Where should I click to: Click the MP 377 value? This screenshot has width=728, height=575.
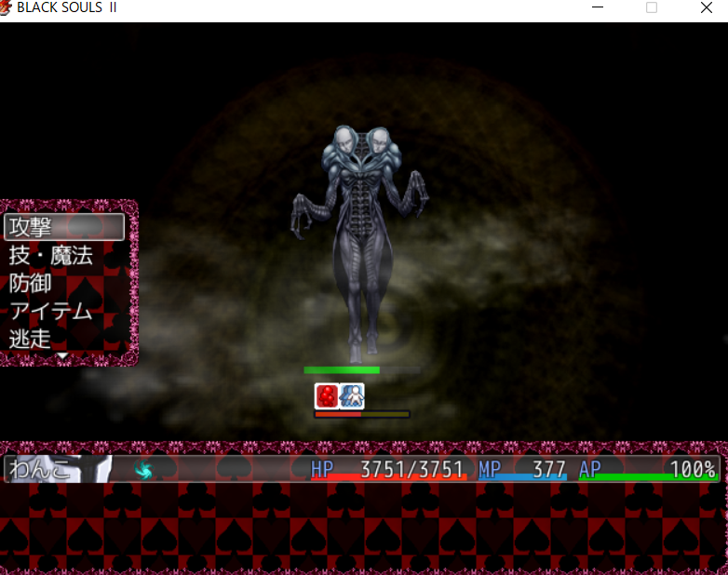pyautogui.click(x=522, y=470)
